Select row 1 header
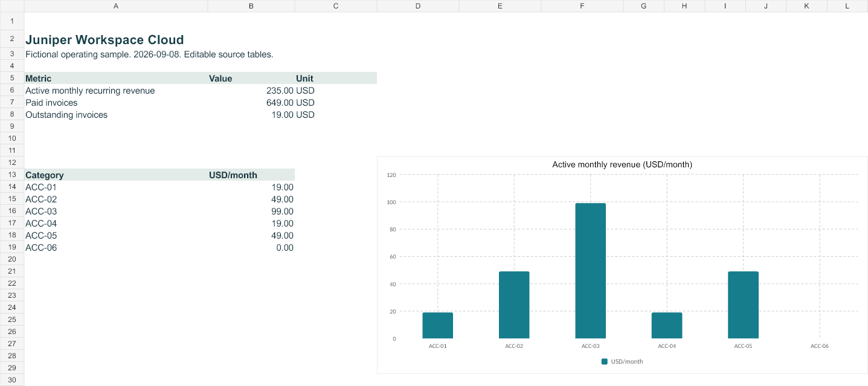Image resolution: width=868 pixels, height=386 pixels. [x=12, y=21]
